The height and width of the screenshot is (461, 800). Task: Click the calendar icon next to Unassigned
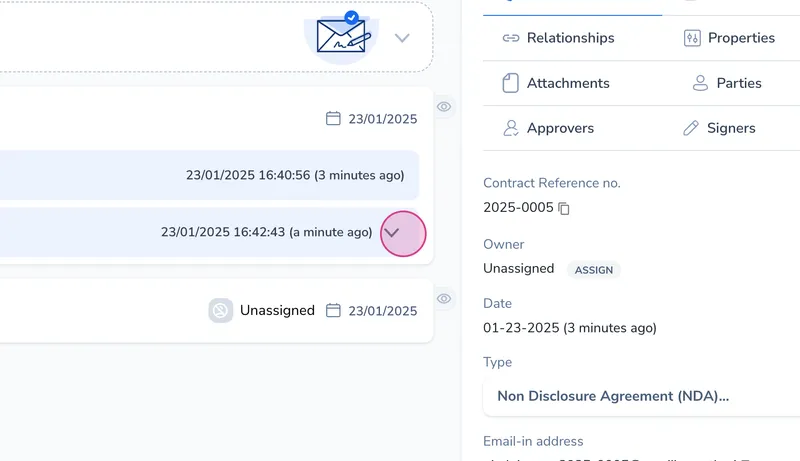(x=333, y=310)
